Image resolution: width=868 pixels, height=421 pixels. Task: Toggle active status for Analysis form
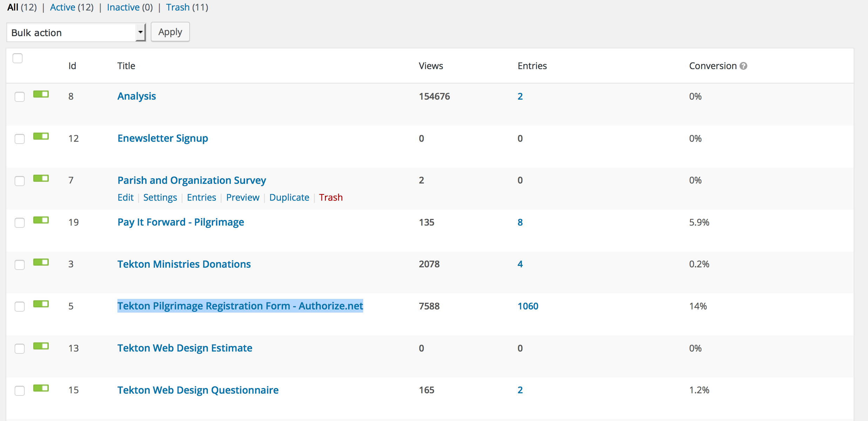(41, 94)
